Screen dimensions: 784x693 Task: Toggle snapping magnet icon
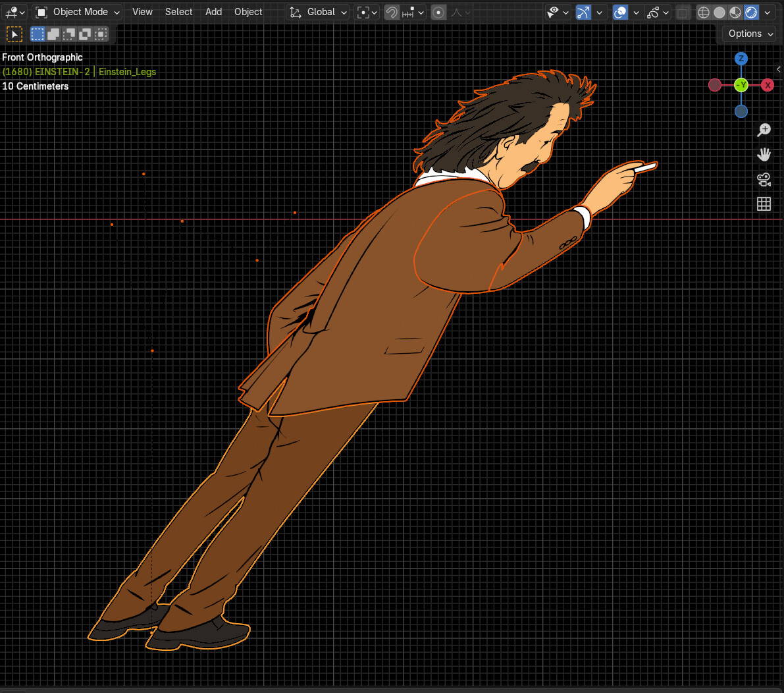392,12
